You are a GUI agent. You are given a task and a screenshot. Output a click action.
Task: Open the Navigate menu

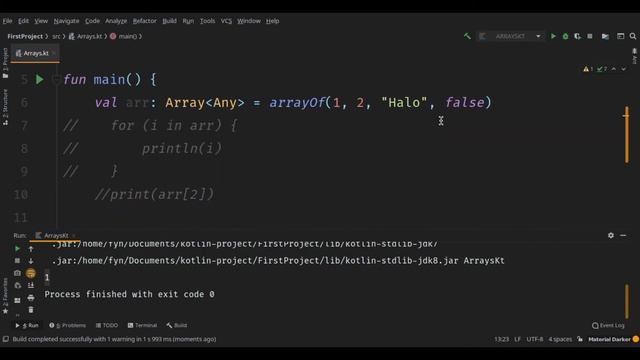[66, 21]
